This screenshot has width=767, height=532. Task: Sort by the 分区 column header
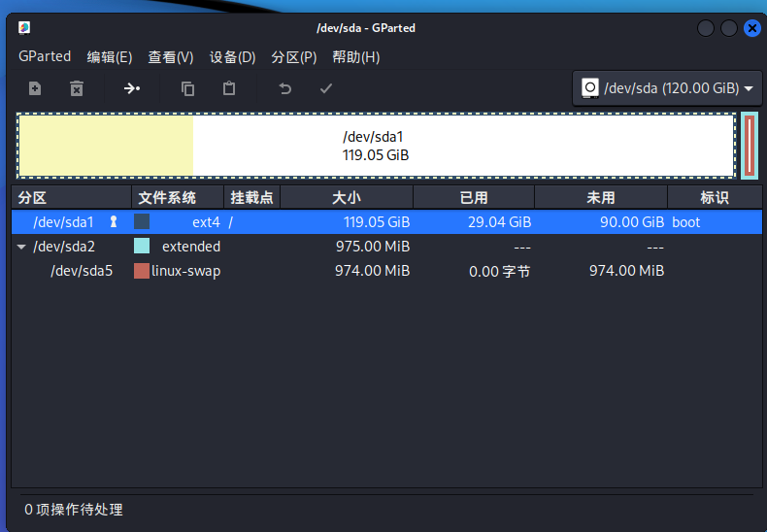[x=72, y=197]
